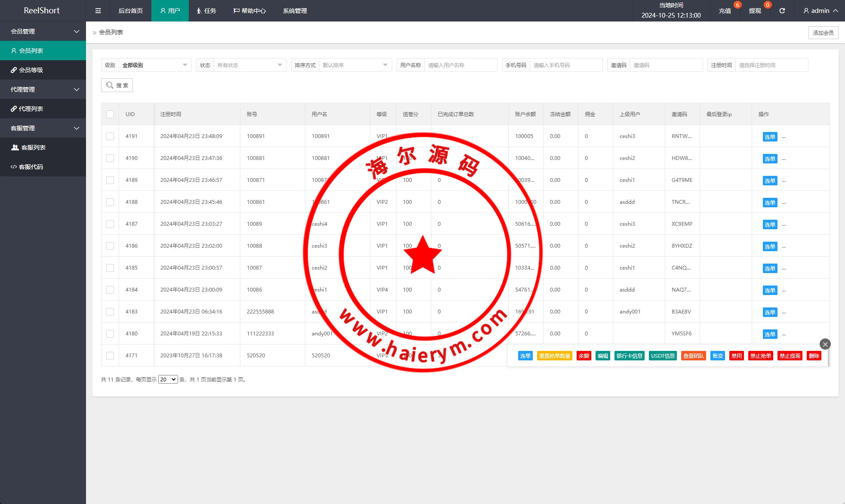Click the 添加会员 button
845x504 pixels.
click(823, 33)
